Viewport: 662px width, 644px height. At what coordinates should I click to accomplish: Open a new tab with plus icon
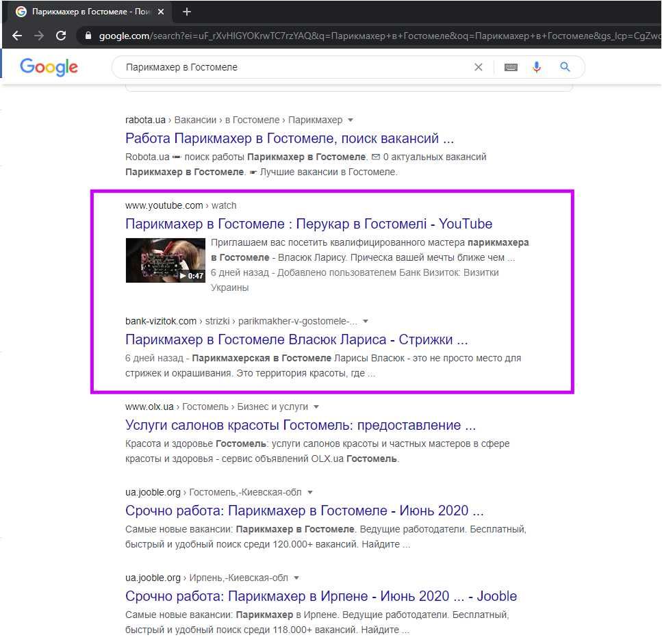(187, 12)
